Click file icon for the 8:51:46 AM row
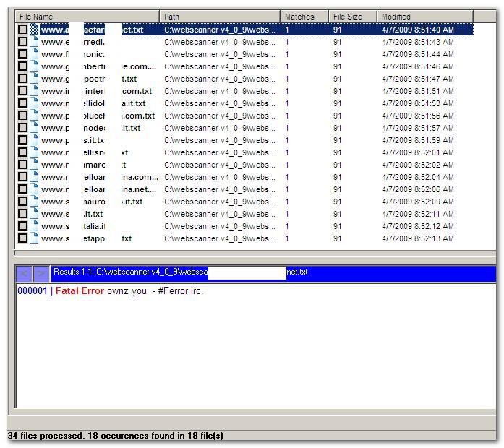 [x=34, y=66]
